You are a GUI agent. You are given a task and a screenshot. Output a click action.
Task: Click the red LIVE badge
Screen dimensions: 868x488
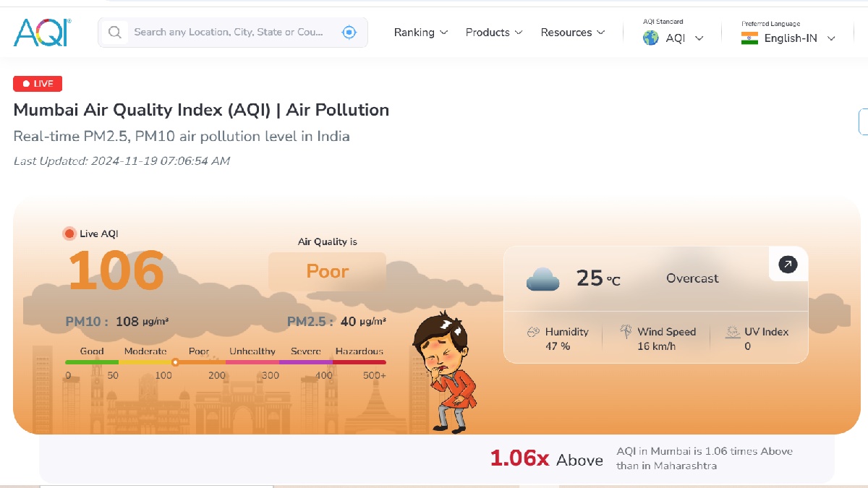38,84
